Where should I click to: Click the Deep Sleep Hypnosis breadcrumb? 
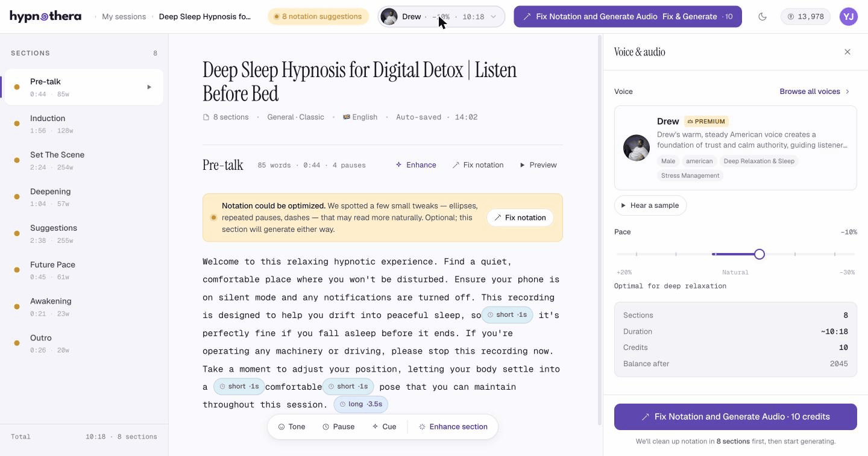point(205,17)
